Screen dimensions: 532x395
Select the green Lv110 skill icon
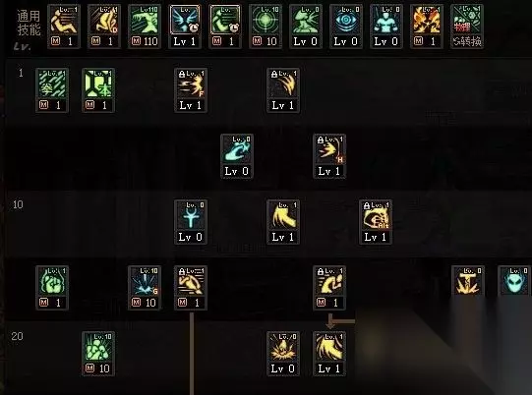(145, 27)
